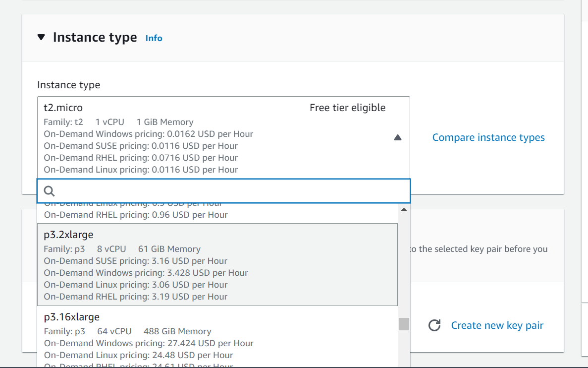Viewport: 588px width, 368px height.
Task: Select the p3.2xlarge instance option
Action: click(217, 264)
